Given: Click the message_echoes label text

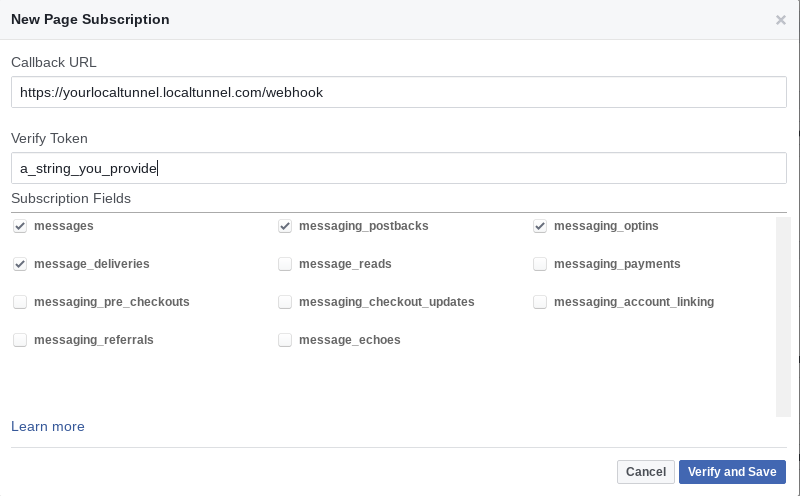Looking at the screenshot, I should pyautogui.click(x=349, y=340).
